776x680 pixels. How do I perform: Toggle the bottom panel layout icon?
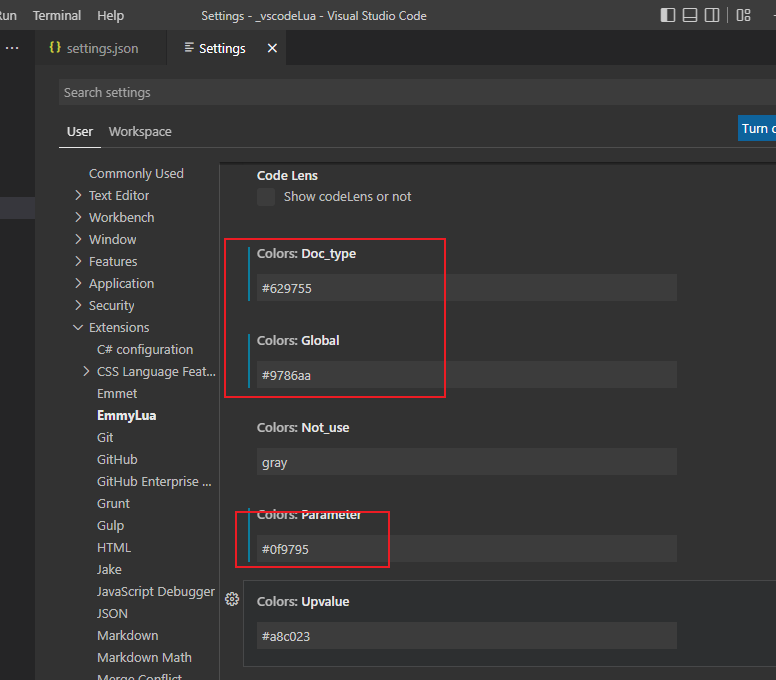point(690,15)
